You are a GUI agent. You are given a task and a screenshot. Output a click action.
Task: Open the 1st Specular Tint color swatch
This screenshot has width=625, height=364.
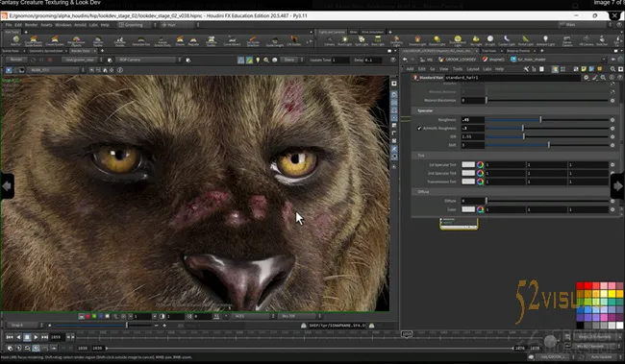coord(468,164)
